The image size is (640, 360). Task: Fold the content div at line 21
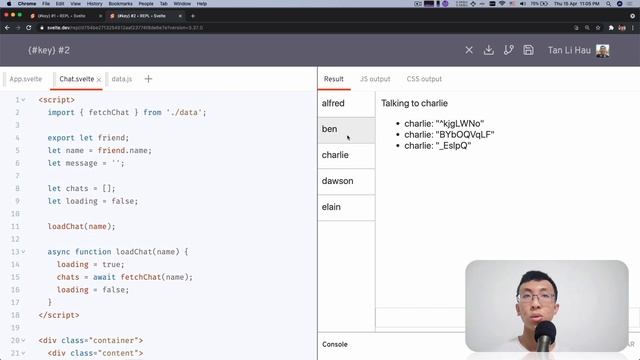pyautogui.click(x=23, y=353)
